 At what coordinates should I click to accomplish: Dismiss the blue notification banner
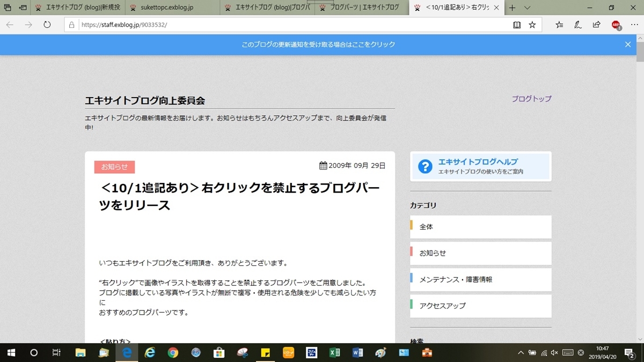click(628, 45)
